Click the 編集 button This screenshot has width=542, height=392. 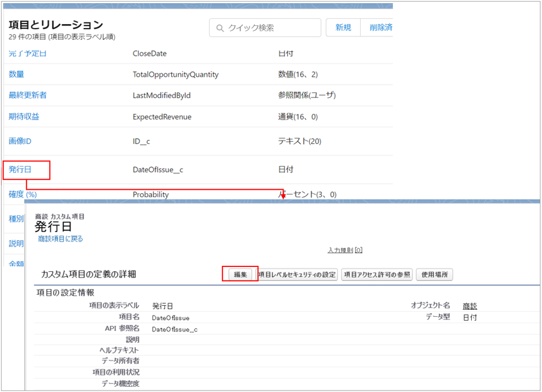coord(240,274)
